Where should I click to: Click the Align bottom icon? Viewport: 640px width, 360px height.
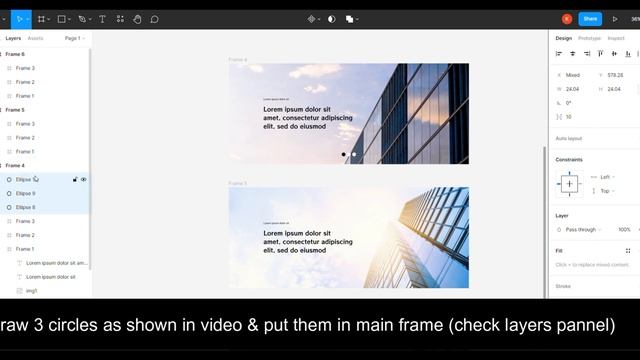(x=628, y=53)
